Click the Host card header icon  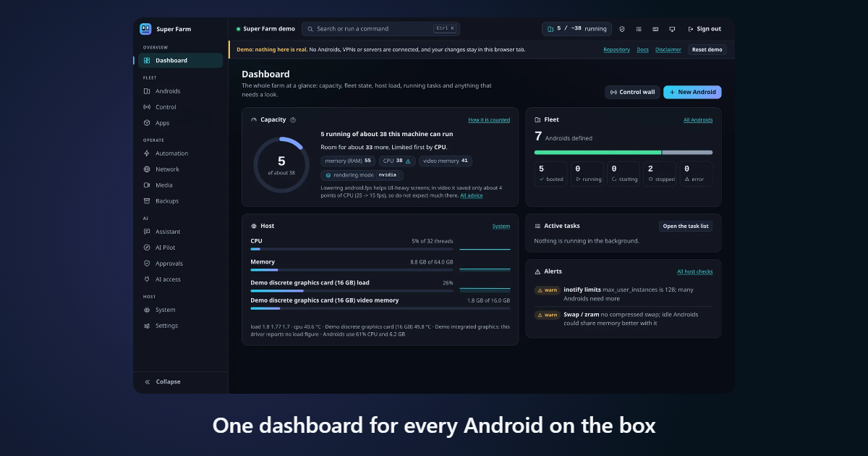click(254, 226)
